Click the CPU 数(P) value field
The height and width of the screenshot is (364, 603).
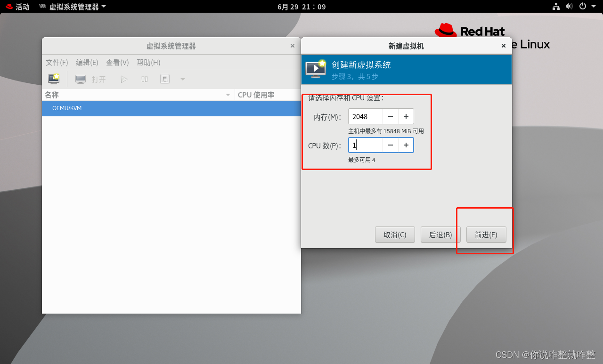pos(366,145)
